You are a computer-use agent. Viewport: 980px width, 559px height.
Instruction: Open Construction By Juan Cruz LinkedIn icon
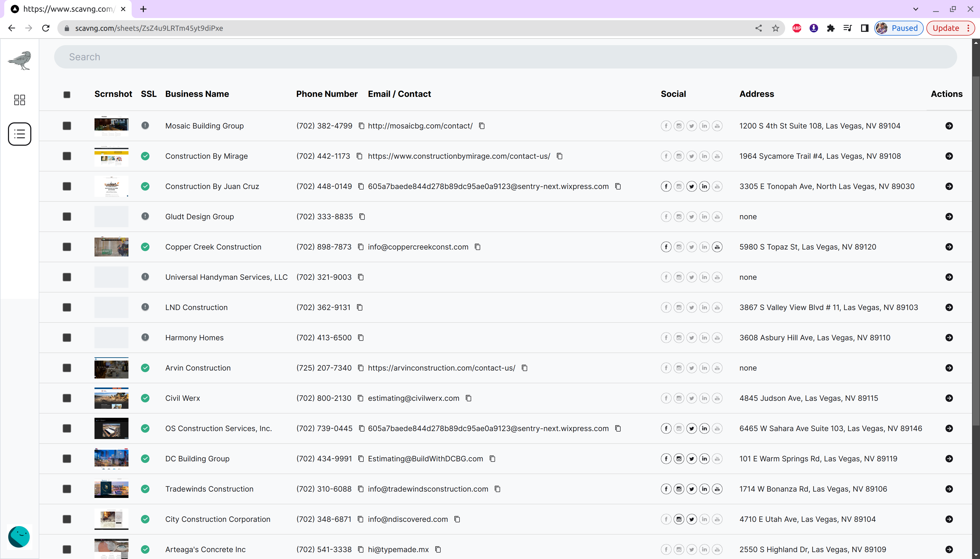704,186
